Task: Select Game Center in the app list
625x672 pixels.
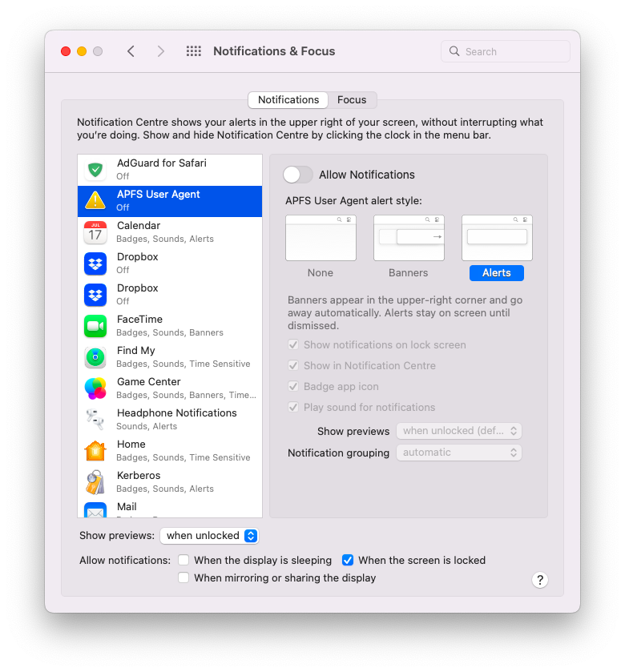Action: coord(170,388)
